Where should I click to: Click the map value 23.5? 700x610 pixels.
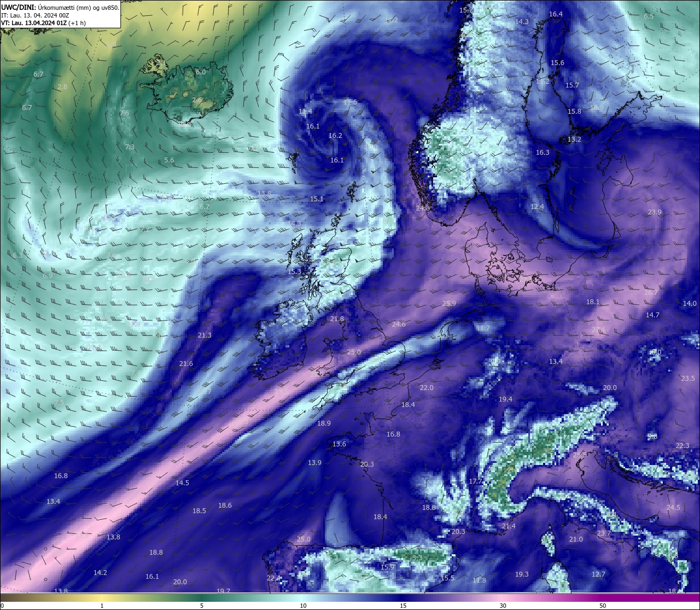pos(688,379)
